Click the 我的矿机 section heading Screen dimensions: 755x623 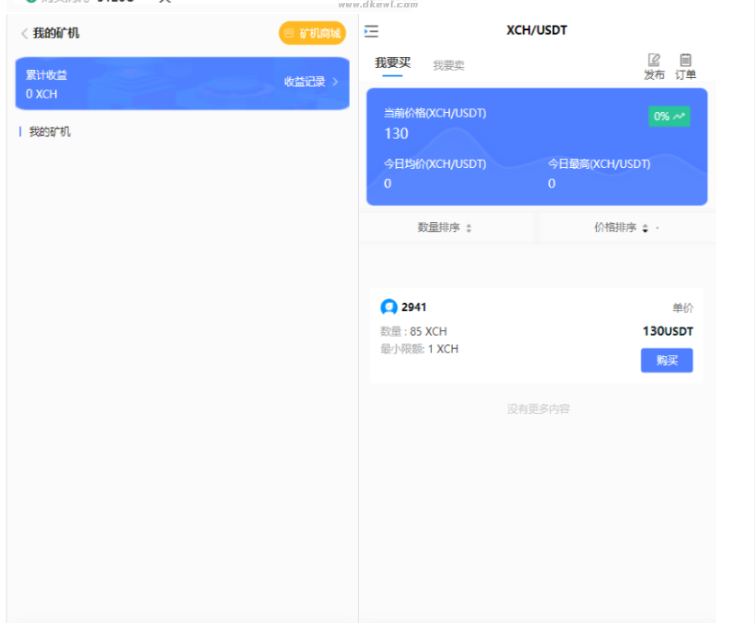pyautogui.click(x=50, y=131)
